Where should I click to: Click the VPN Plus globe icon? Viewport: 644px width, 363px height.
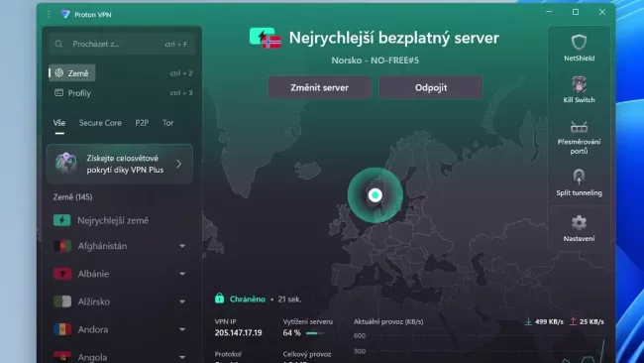point(66,164)
